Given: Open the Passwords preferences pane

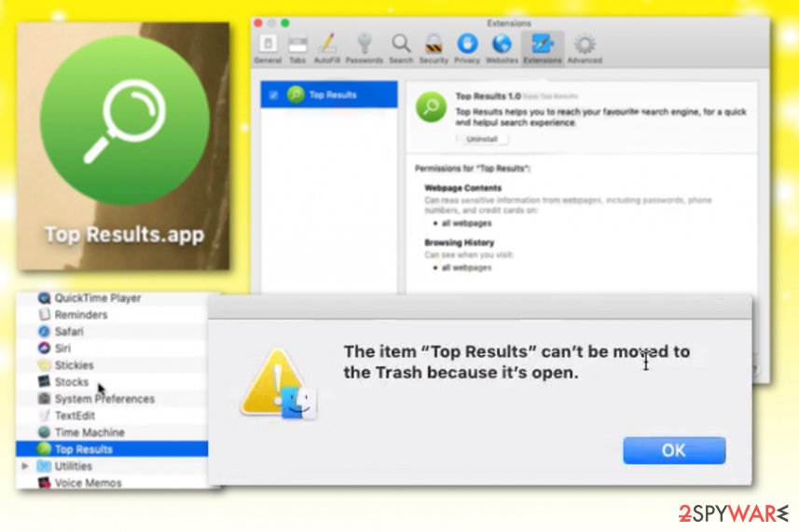Looking at the screenshot, I should pyautogui.click(x=364, y=48).
